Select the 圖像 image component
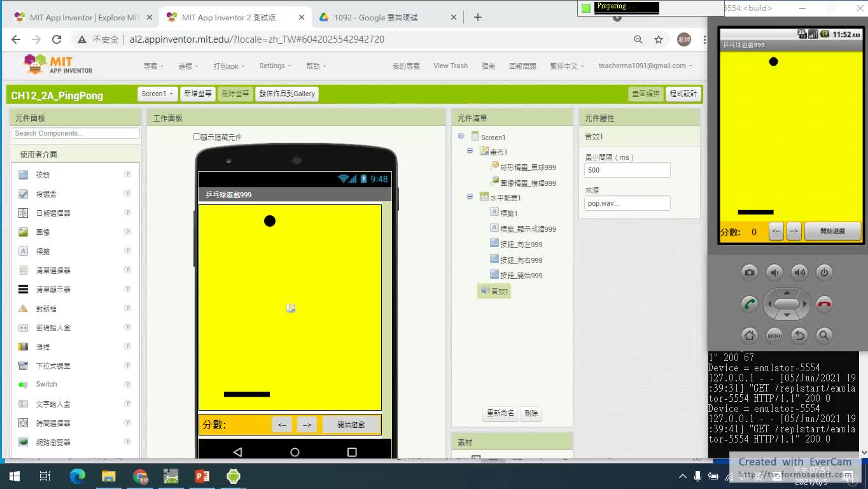Viewport: 868px width, 489px height. [43, 232]
